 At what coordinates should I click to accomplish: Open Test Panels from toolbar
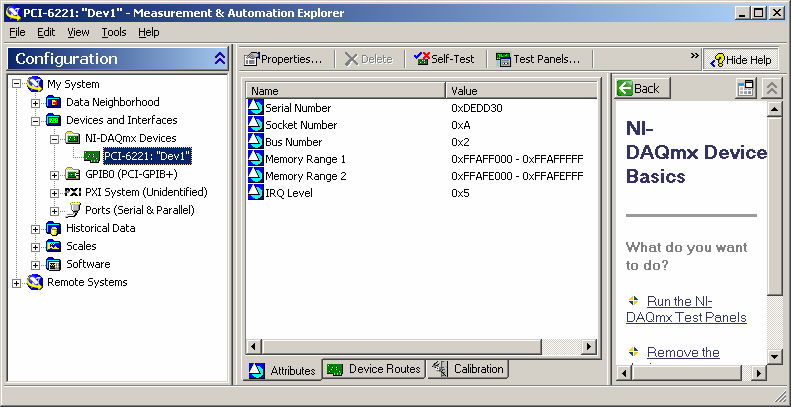pos(538,59)
